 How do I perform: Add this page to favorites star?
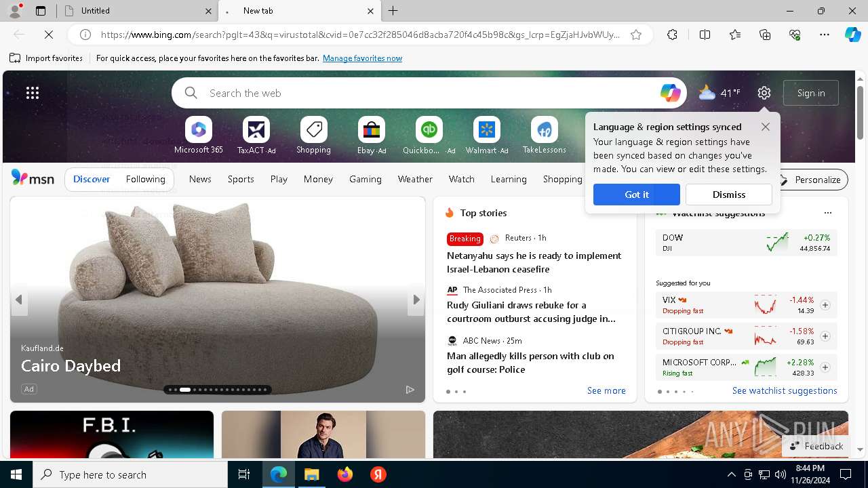point(636,35)
